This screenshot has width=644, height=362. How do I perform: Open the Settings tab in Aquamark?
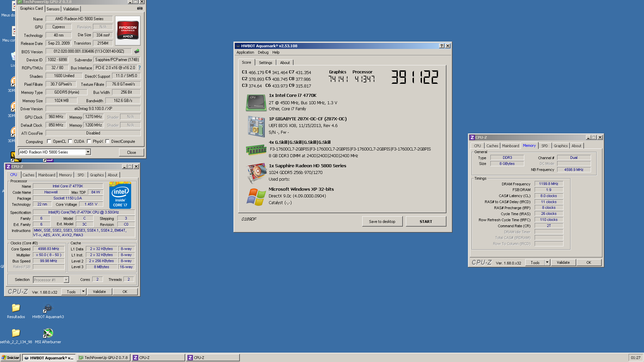pos(265,63)
